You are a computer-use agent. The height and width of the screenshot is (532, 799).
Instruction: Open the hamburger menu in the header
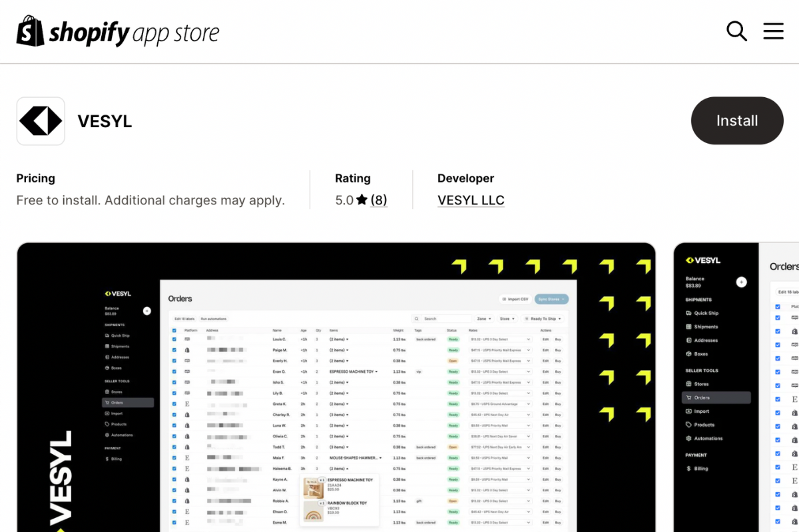(773, 31)
